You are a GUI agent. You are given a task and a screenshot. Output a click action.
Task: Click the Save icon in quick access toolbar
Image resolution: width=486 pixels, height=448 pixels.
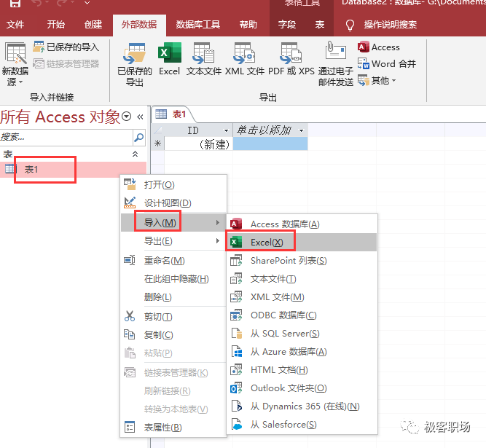point(15,3)
